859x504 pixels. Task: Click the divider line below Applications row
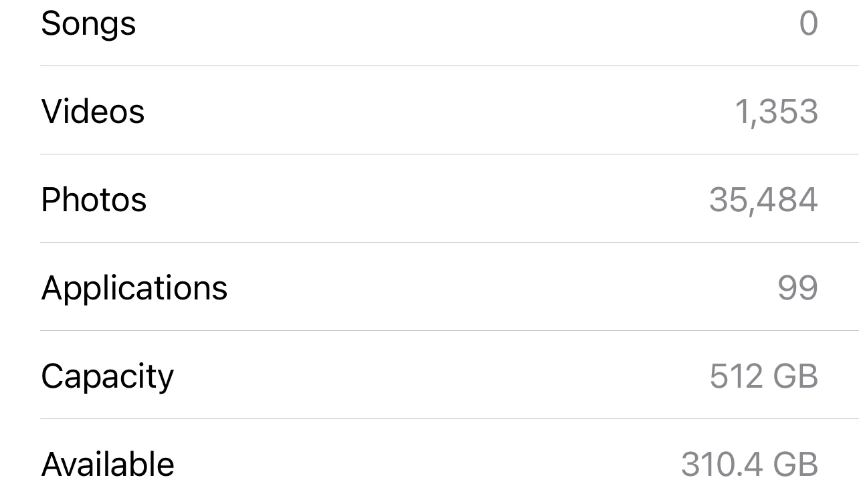coord(448,330)
